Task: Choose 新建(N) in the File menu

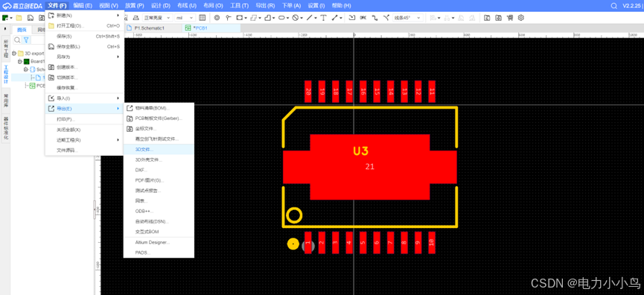Action: click(x=84, y=16)
